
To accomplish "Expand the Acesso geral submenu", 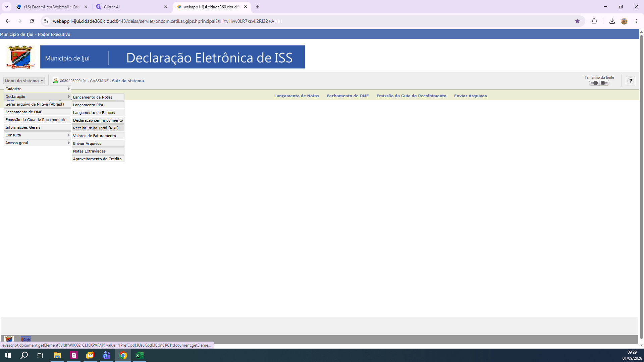I will tap(37, 143).
